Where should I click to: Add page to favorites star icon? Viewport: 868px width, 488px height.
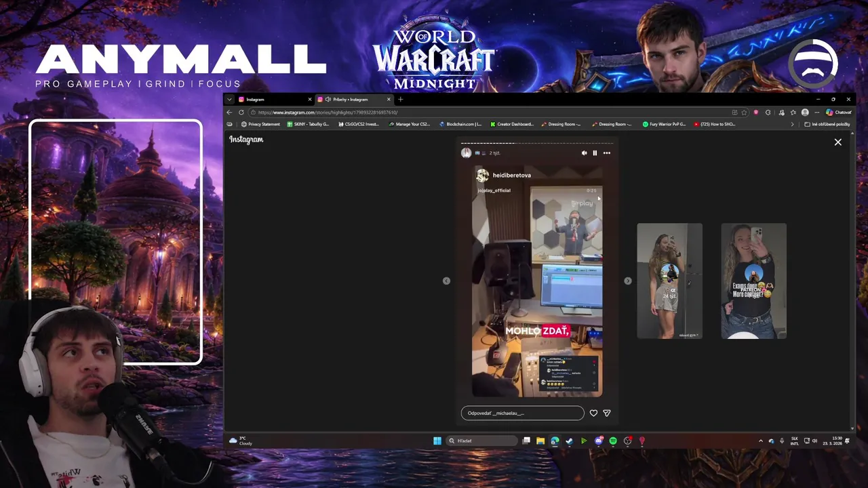pos(744,113)
